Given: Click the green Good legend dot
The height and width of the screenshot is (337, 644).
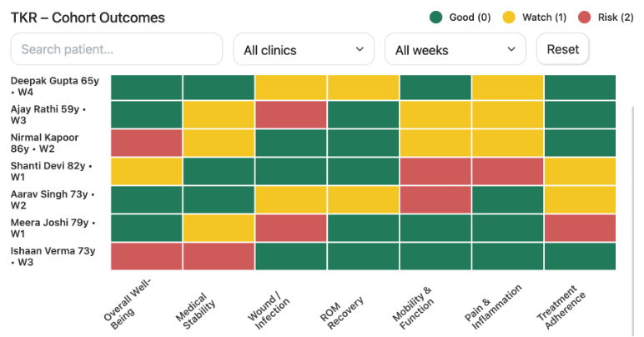Looking at the screenshot, I should (x=435, y=18).
